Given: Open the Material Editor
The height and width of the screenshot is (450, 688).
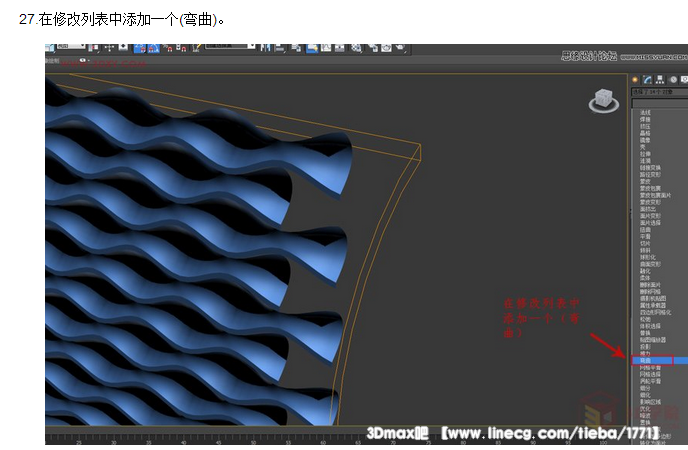Looking at the screenshot, I should 356,47.
